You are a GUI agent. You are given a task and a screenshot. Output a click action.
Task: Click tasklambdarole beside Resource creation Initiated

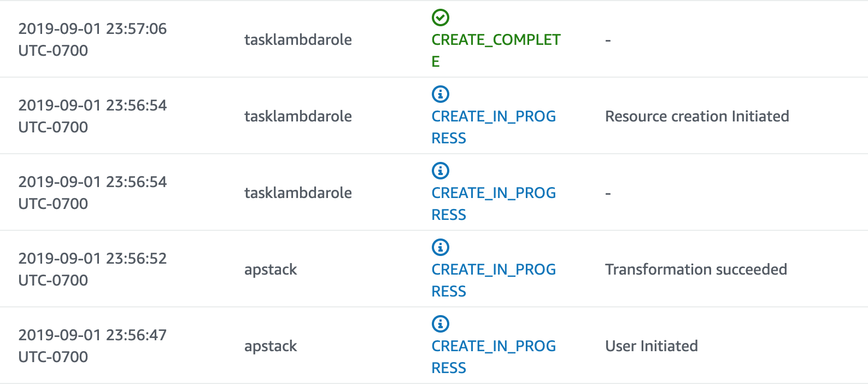pyautogui.click(x=298, y=116)
